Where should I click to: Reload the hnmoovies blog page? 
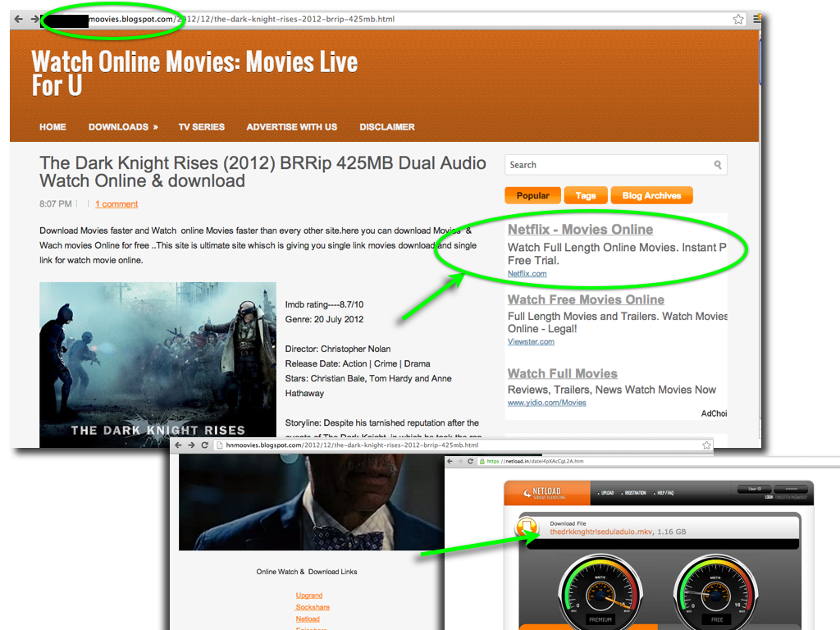tap(204, 445)
